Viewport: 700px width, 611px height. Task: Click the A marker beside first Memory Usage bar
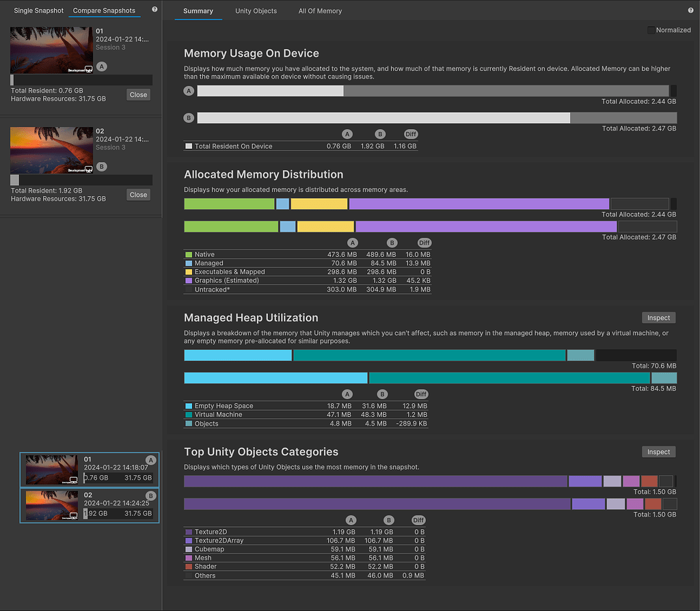click(x=189, y=91)
